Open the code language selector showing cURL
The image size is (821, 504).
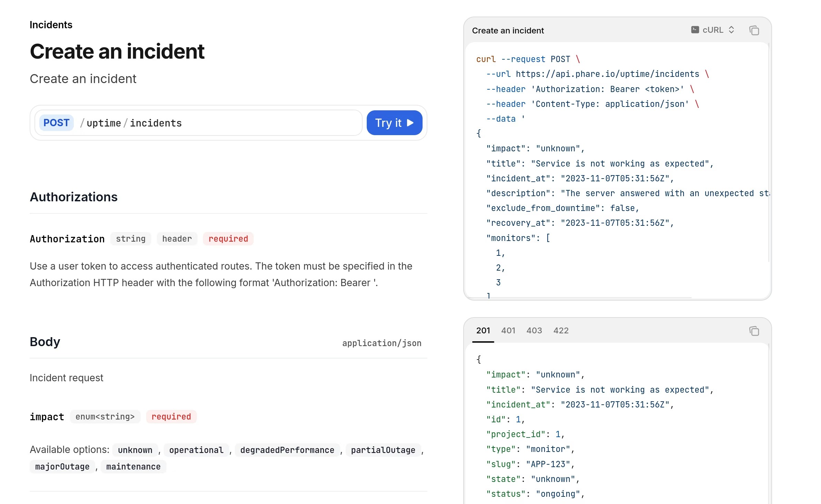coord(713,30)
